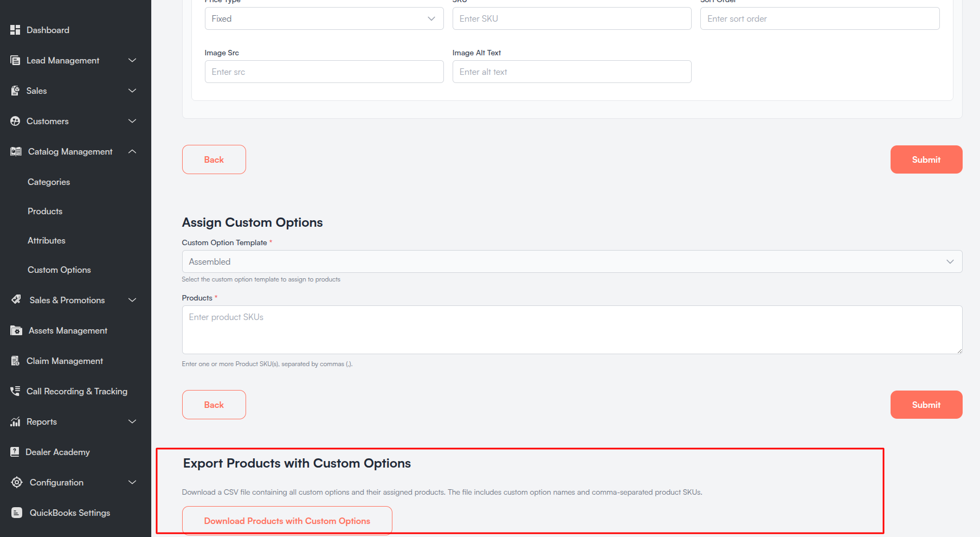The image size is (980, 537).
Task: Click the Reports chart icon
Action: [x=15, y=421]
